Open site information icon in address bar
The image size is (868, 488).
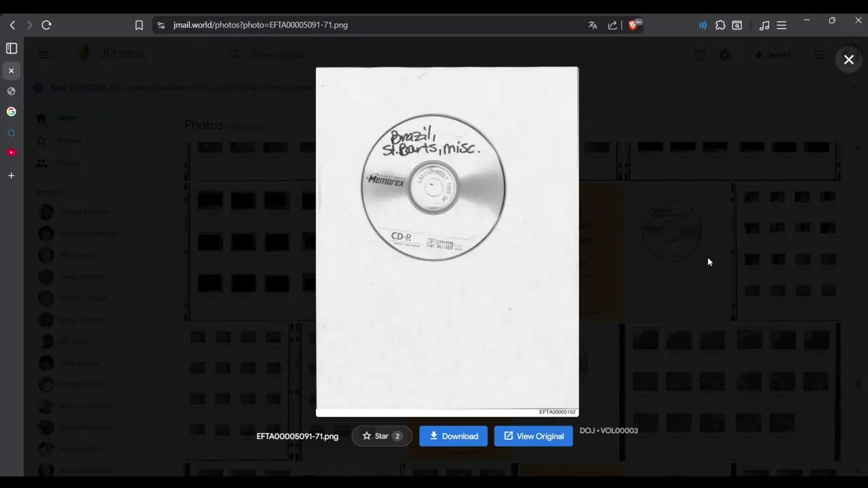point(161,25)
